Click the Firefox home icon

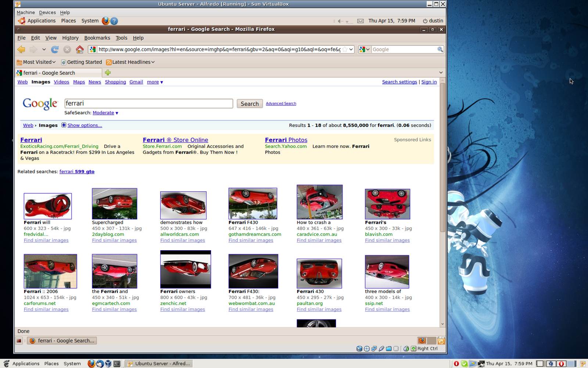pyautogui.click(x=80, y=49)
